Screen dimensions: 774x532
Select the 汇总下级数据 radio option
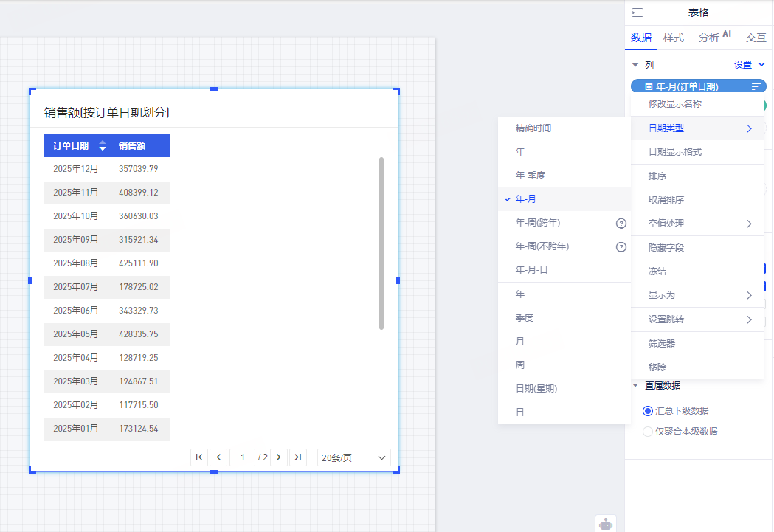[x=648, y=411]
